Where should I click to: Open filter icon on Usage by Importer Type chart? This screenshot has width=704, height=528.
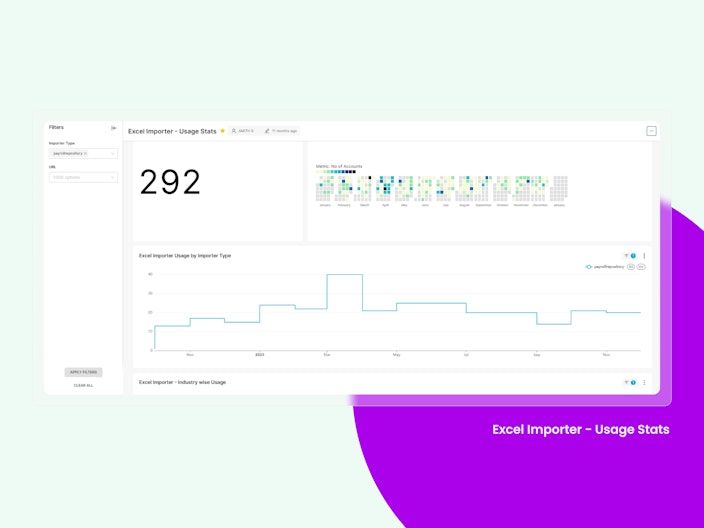click(626, 255)
